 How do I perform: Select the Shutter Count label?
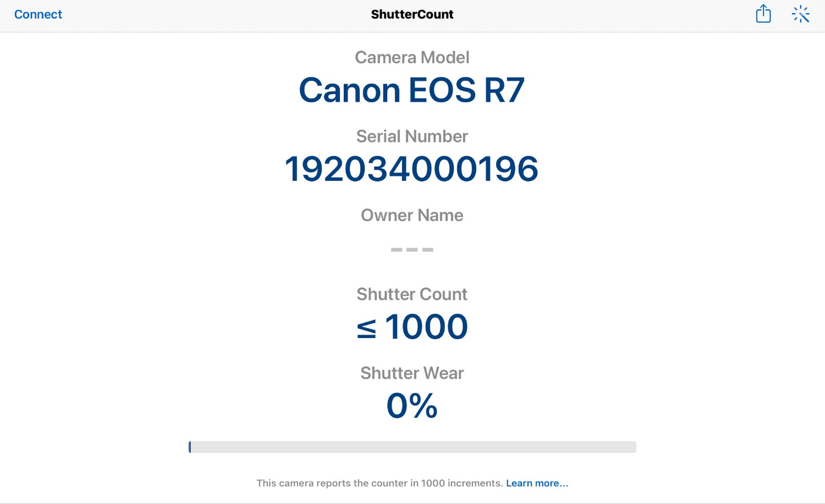(412, 294)
